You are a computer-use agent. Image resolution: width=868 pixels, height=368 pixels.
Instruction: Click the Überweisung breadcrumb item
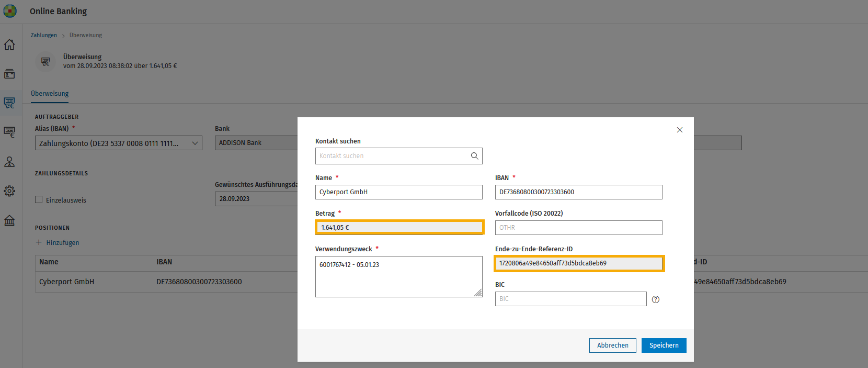click(x=86, y=35)
